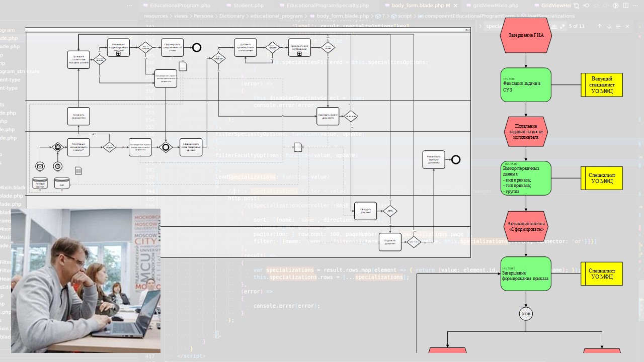The width and height of the screenshot is (644, 362).
Task: Open the gridViewMixin.php tab
Action: (495, 6)
